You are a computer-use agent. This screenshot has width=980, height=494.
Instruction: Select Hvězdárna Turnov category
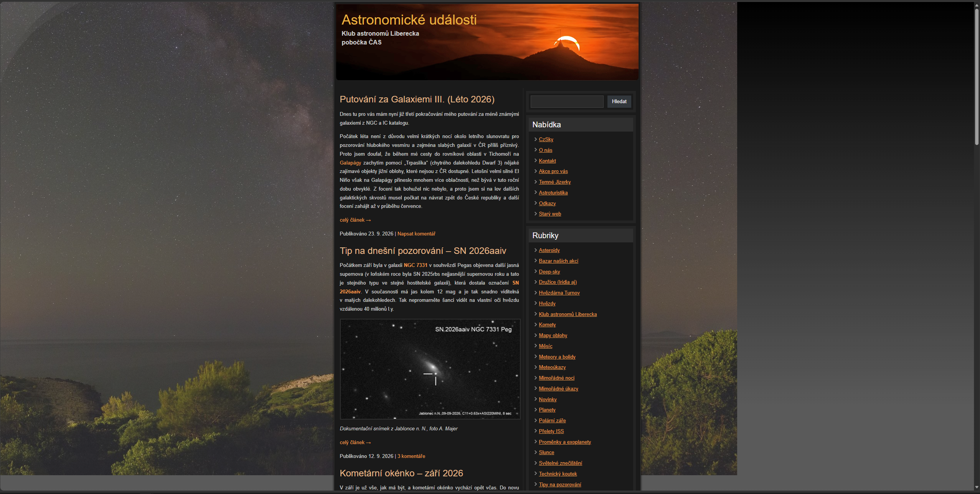559,293
